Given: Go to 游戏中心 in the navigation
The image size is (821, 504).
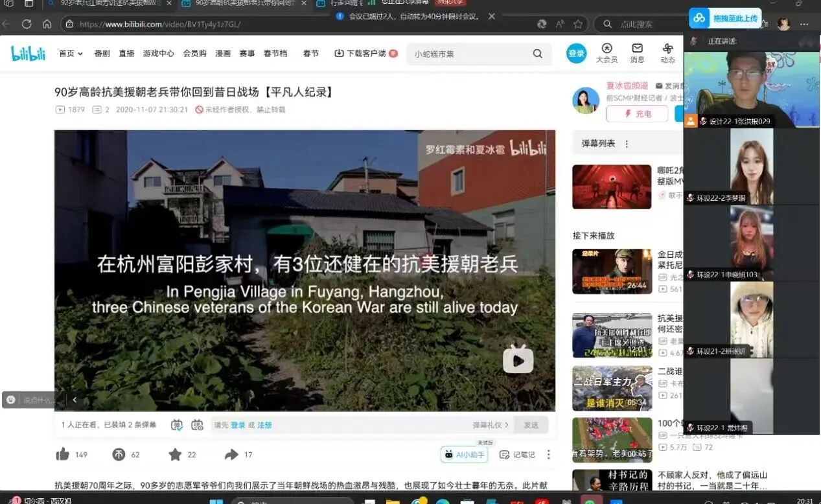Looking at the screenshot, I should coord(158,54).
